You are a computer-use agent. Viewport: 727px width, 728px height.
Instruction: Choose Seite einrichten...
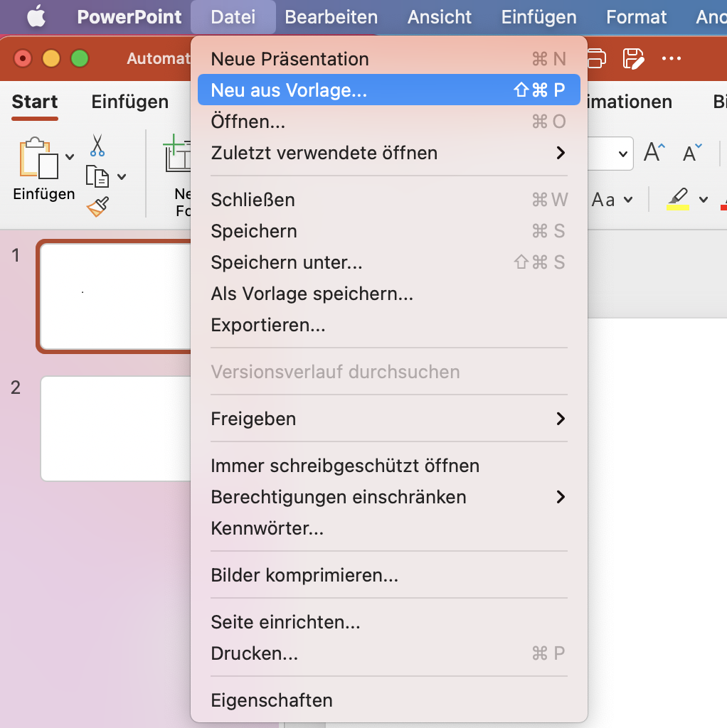[x=389, y=622]
